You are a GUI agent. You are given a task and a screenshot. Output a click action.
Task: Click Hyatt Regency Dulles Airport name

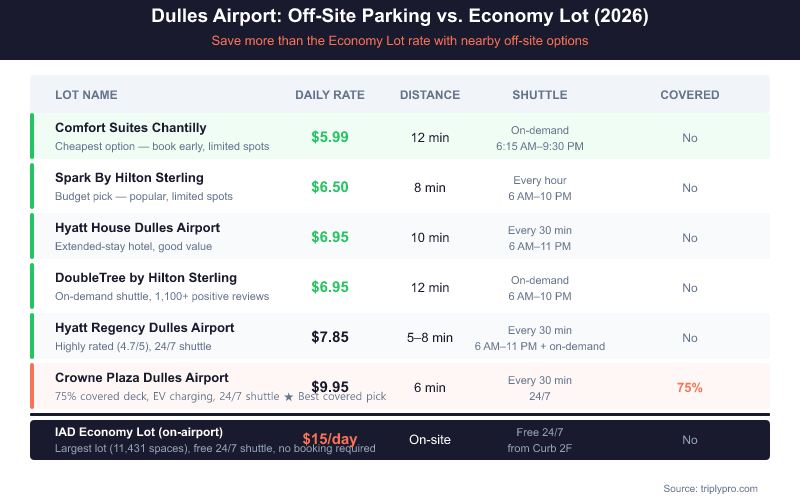(x=145, y=328)
